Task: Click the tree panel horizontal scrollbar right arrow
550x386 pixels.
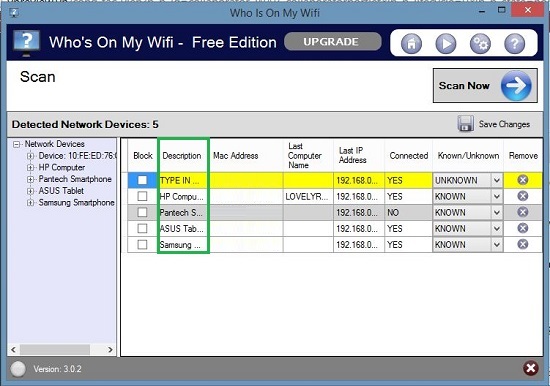Action: pos(110,350)
